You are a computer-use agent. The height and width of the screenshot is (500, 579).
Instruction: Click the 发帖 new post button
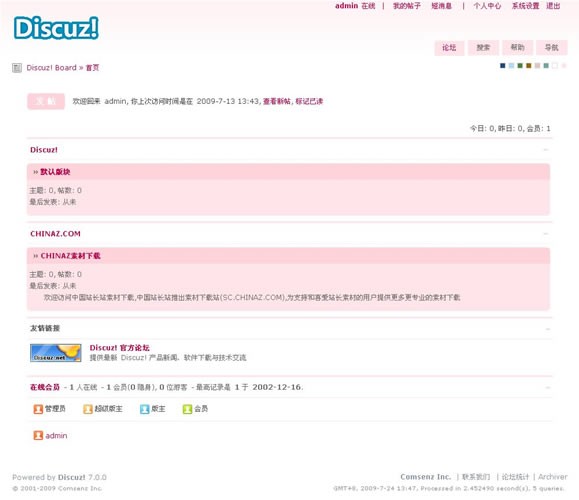[46, 102]
